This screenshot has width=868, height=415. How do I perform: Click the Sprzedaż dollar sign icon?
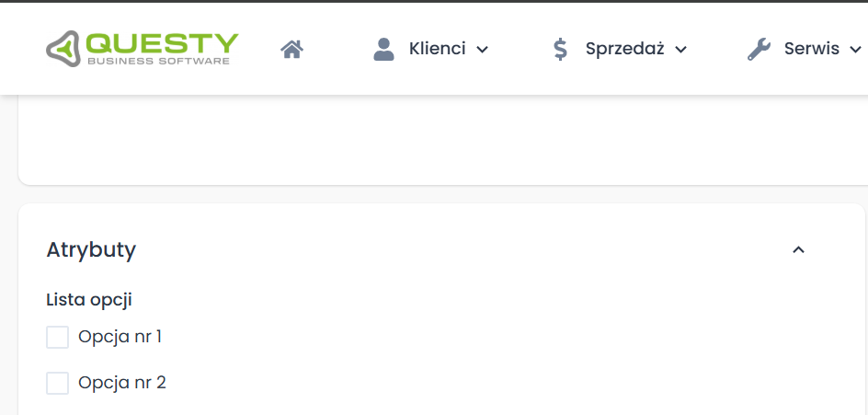[x=560, y=49]
